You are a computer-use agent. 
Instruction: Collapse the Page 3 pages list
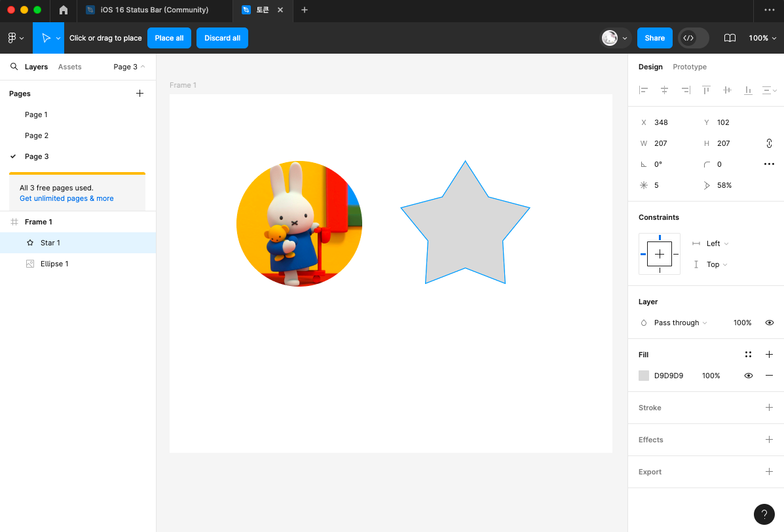tap(129, 67)
